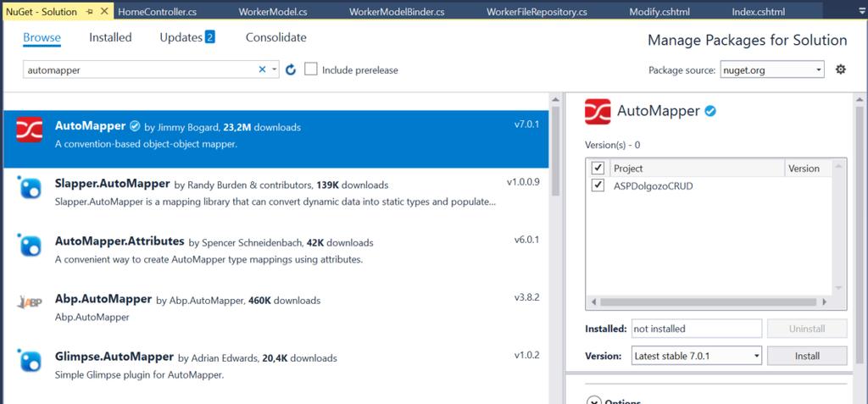
Task: Toggle Include prerelease checkbox
Action: pyautogui.click(x=311, y=69)
